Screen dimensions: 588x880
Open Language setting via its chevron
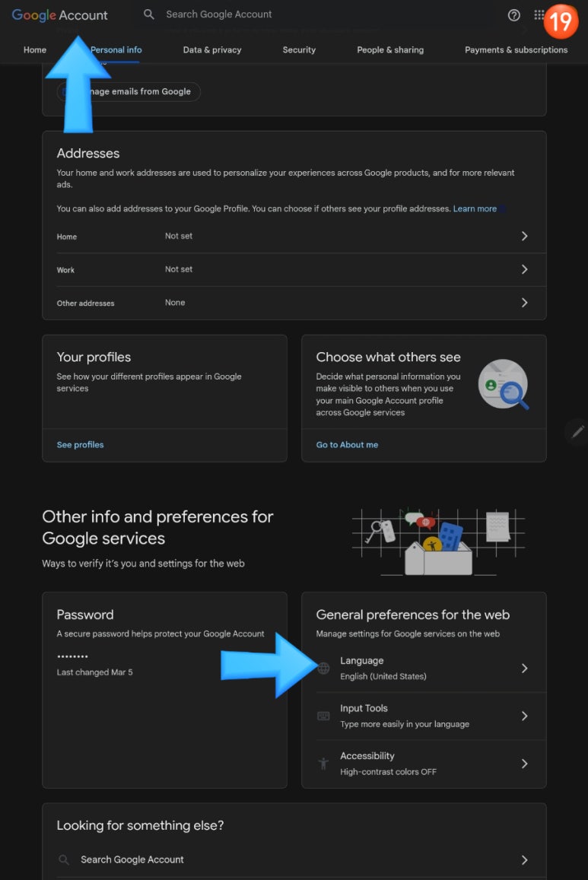(x=524, y=668)
